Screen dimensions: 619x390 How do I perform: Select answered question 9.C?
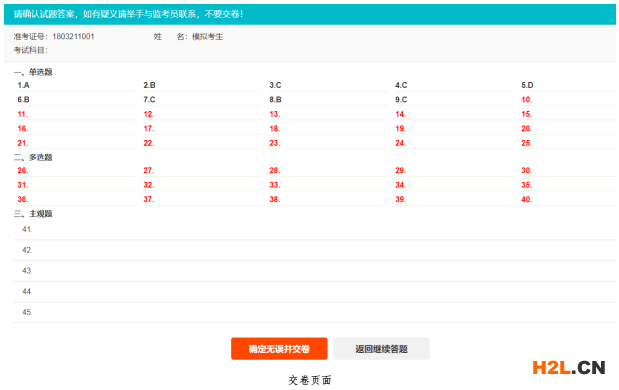(x=401, y=99)
